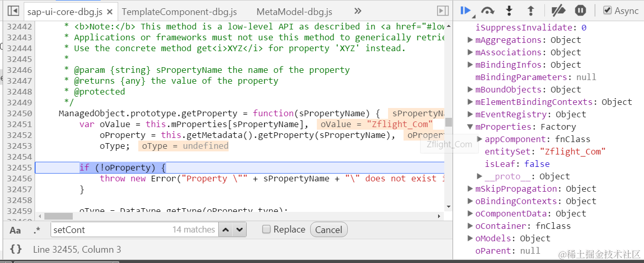Toggle pause on exceptions
644x263 pixels.
click(580, 10)
